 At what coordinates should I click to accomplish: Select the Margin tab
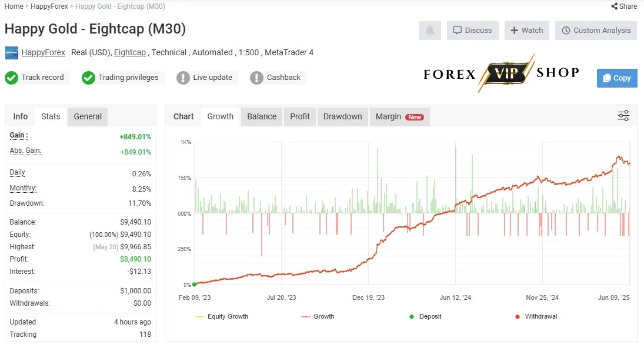tap(399, 116)
